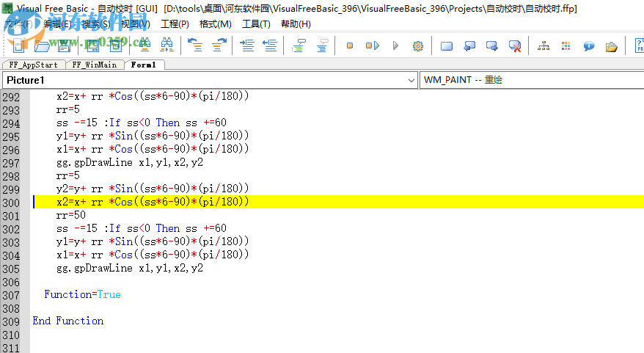Click line 304 x1 Cos expression
Image resolution: width=644 pixels, height=353 pixels.
click(x=153, y=255)
